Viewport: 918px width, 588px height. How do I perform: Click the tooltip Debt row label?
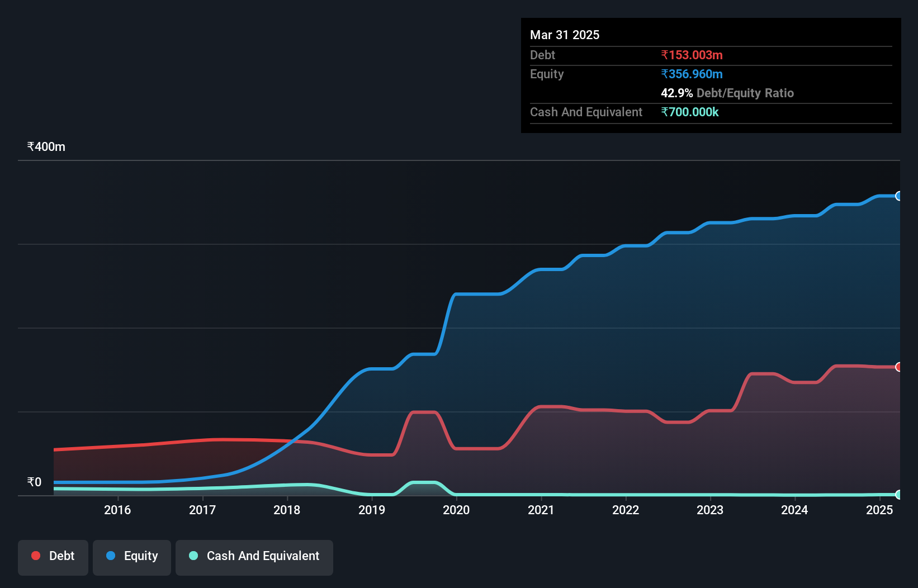pyautogui.click(x=542, y=55)
